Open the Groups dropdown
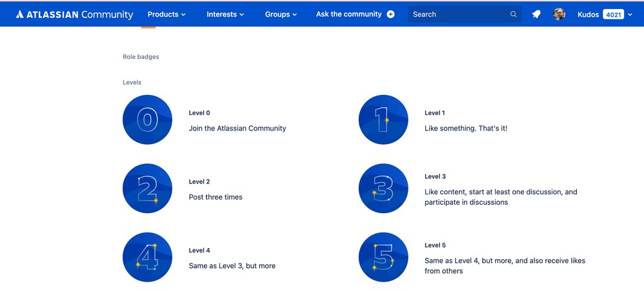Viewport: 644px width, 290px height. click(281, 14)
